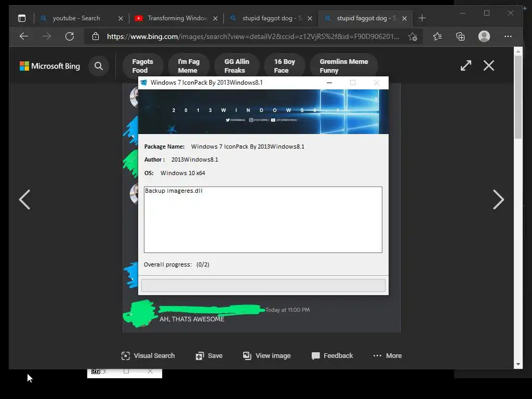This screenshot has height=399, width=532.
Task: Go to the Microsoft Bing home logo
Action: point(50,66)
